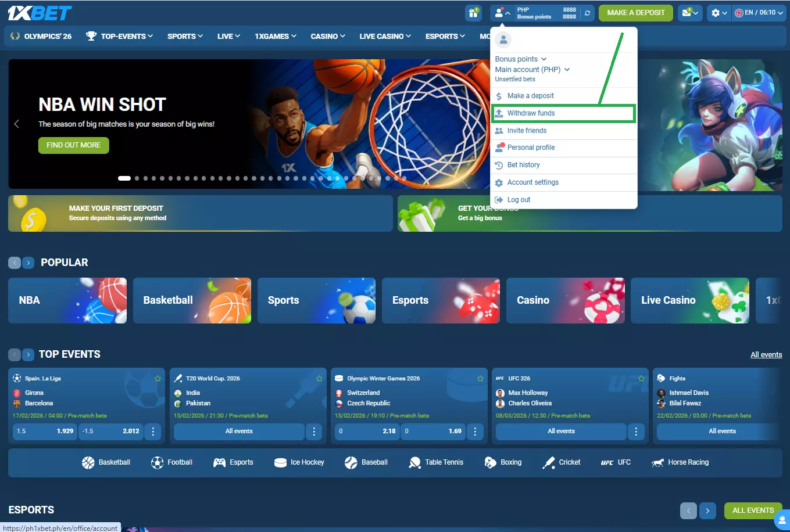Click the gift bonus icon in header

[x=474, y=13]
